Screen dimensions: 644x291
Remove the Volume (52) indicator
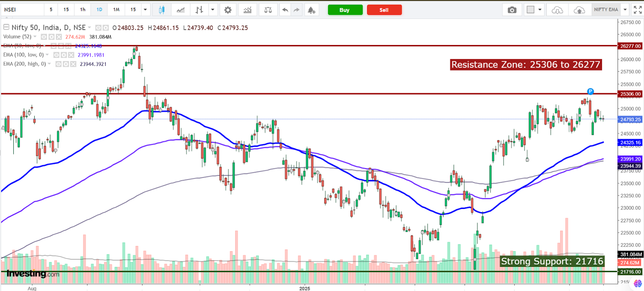click(59, 37)
